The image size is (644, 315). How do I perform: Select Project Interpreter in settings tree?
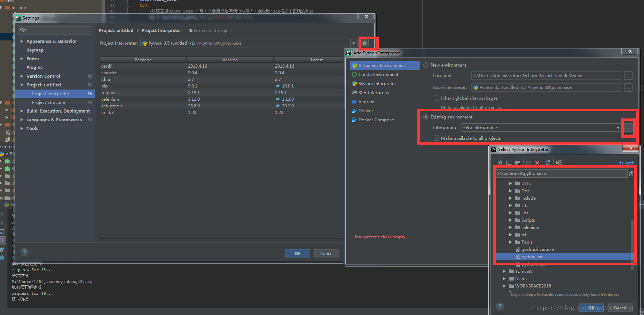click(x=55, y=94)
